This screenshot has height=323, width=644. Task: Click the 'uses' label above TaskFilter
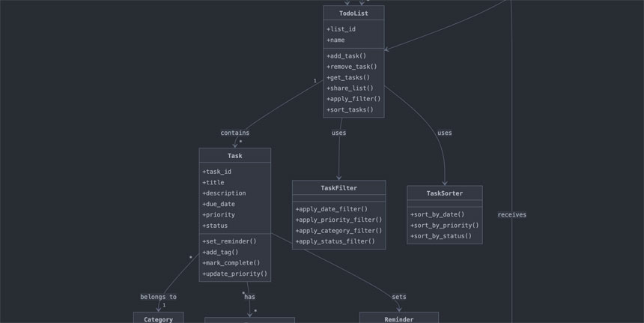(339, 133)
